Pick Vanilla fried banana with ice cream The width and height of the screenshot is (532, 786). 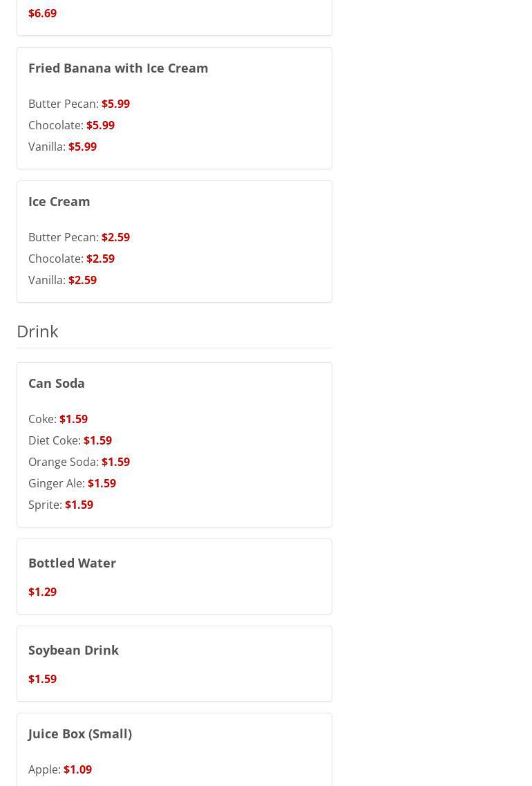point(62,147)
